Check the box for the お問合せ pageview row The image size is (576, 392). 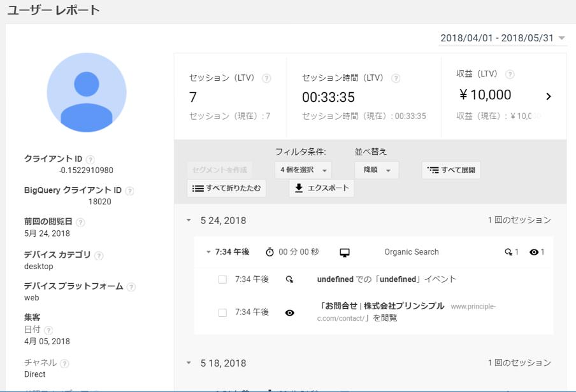tap(222, 312)
